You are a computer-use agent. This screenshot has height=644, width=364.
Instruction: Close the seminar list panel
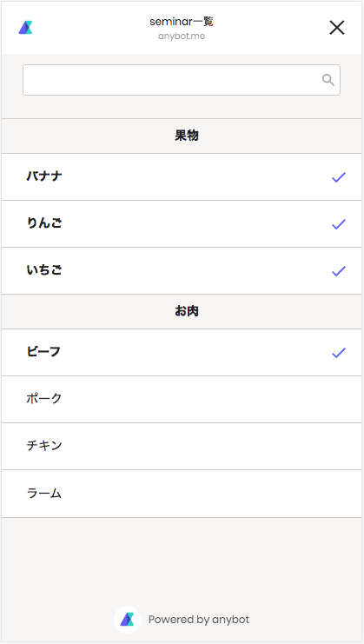[x=337, y=28]
